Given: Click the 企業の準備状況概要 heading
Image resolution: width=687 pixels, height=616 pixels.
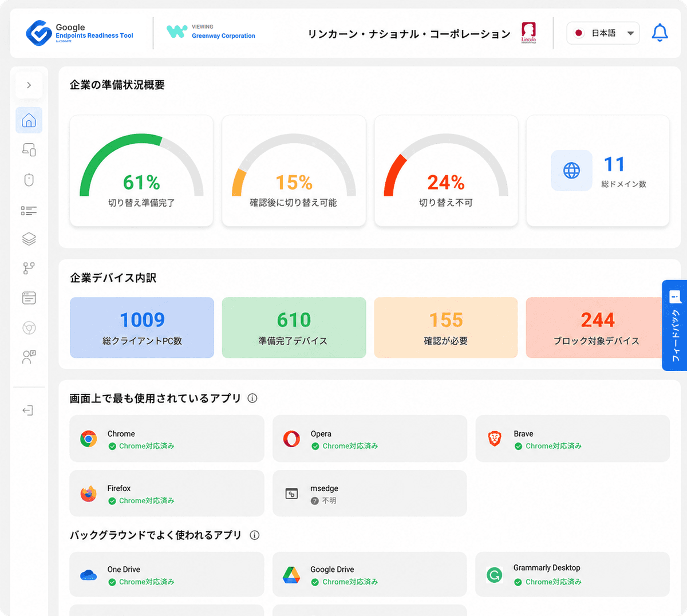Looking at the screenshot, I should tap(117, 85).
